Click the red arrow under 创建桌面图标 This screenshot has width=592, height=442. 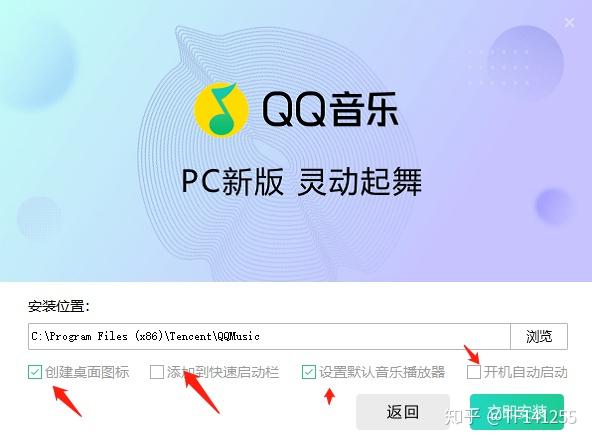pyautogui.click(x=67, y=401)
